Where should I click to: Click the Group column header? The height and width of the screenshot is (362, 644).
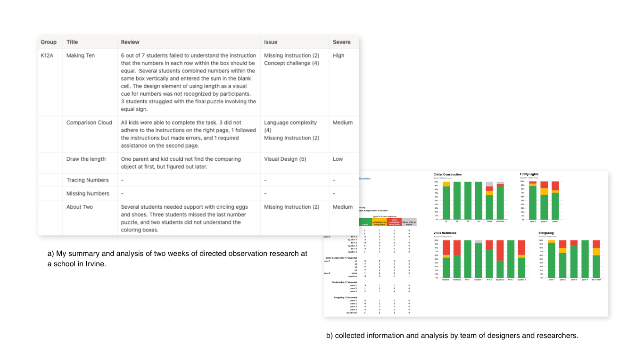49,42
